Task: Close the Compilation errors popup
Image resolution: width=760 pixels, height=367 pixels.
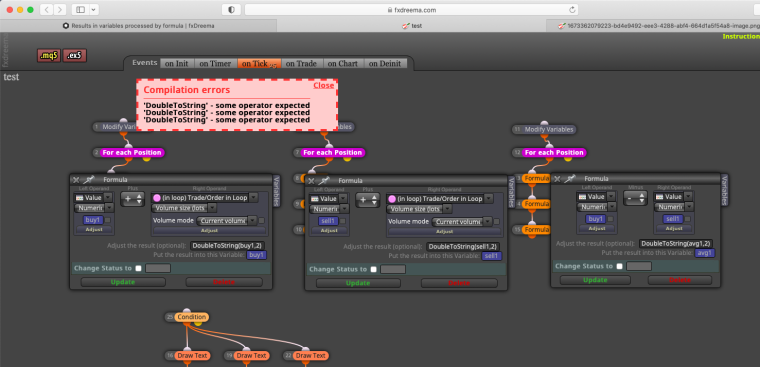Action: pos(323,85)
